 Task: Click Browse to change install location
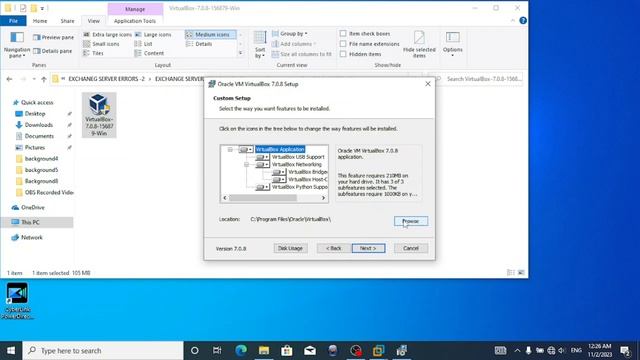[x=411, y=221]
